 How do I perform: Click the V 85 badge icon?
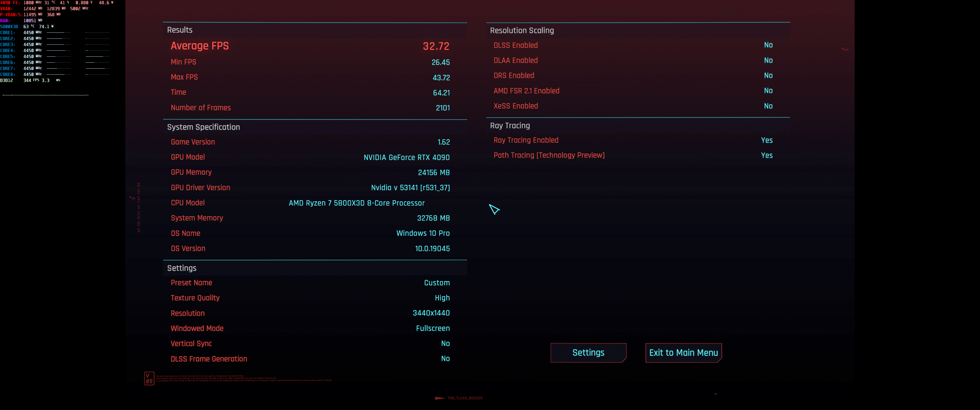pos(149,378)
